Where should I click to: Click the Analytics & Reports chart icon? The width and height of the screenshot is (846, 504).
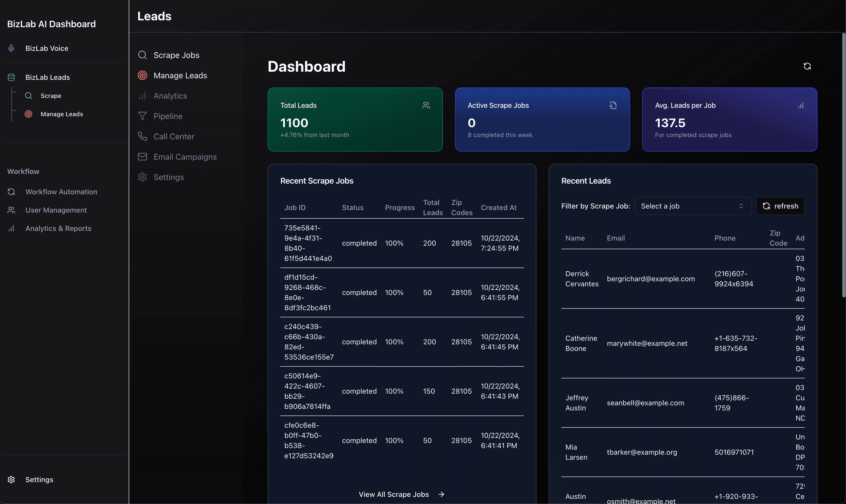[x=11, y=228]
